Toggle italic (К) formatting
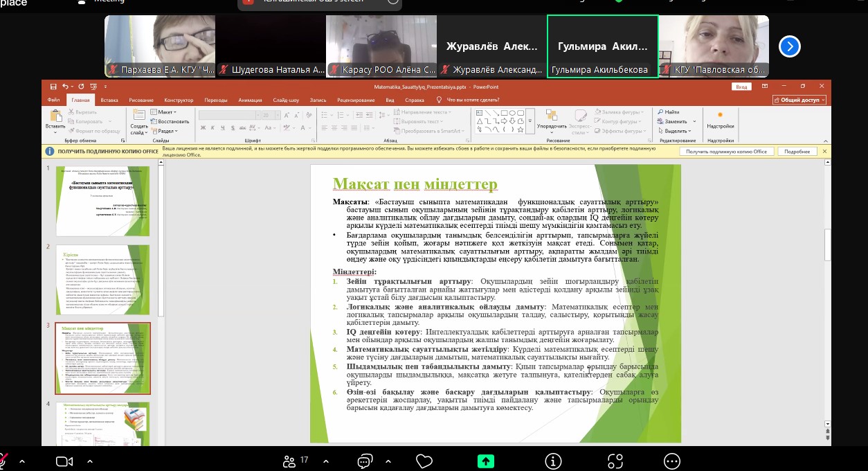The image size is (868, 471). (213, 127)
